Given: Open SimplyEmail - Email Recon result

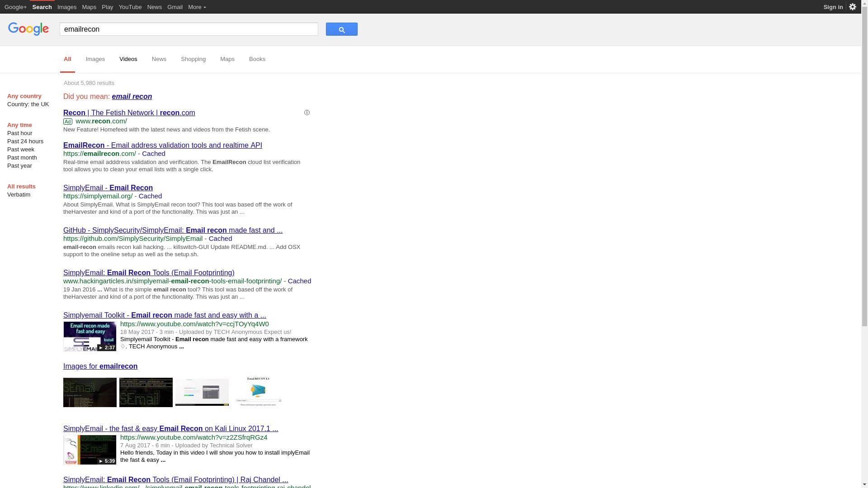Looking at the screenshot, I should click(108, 188).
